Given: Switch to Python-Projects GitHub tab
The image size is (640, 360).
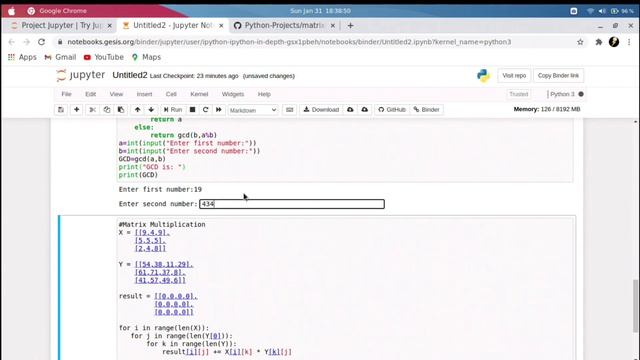Looking at the screenshot, I should pos(284,25).
